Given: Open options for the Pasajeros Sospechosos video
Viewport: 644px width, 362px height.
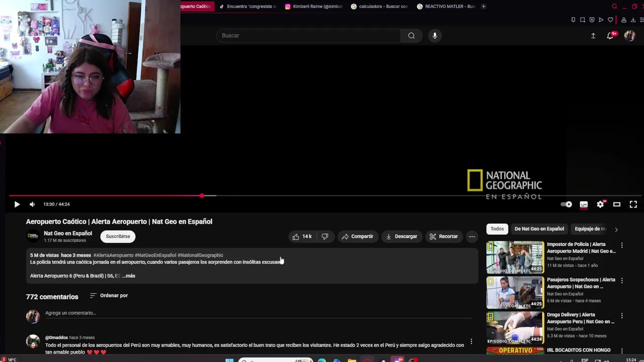Looking at the screenshot, I should pos(622,281).
